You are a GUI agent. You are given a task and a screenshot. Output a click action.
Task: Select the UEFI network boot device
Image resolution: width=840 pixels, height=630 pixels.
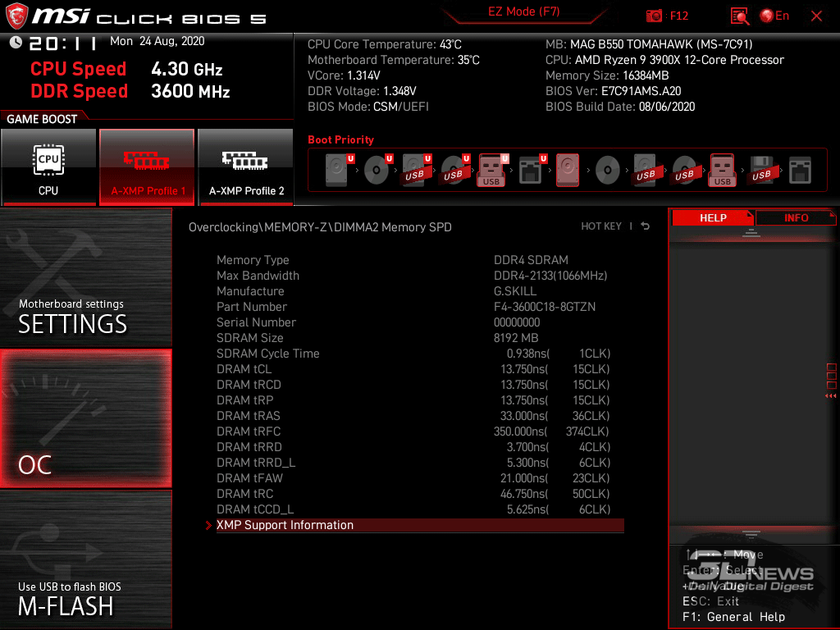pyautogui.click(x=532, y=170)
